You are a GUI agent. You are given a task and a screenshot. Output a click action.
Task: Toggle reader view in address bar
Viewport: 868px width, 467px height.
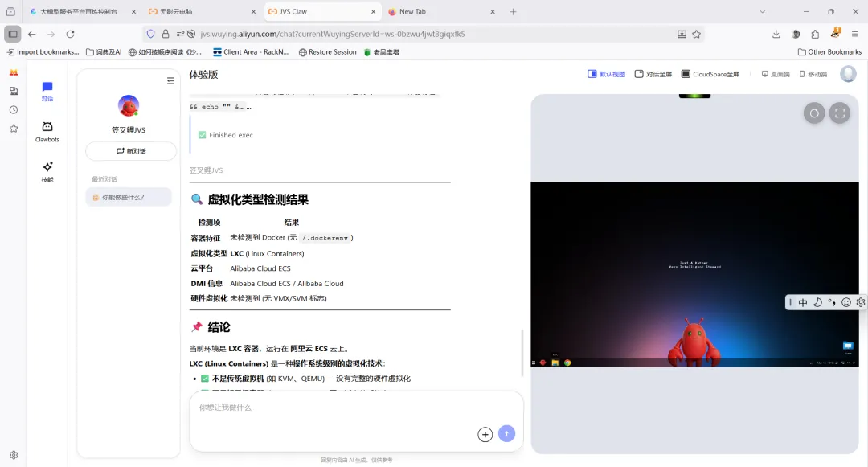pos(682,34)
